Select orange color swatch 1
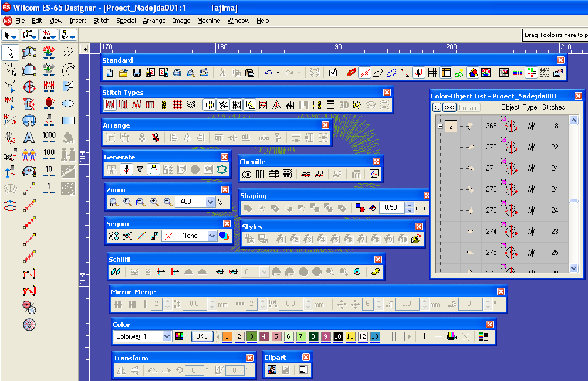The image size is (588, 381). click(x=228, y=336)
